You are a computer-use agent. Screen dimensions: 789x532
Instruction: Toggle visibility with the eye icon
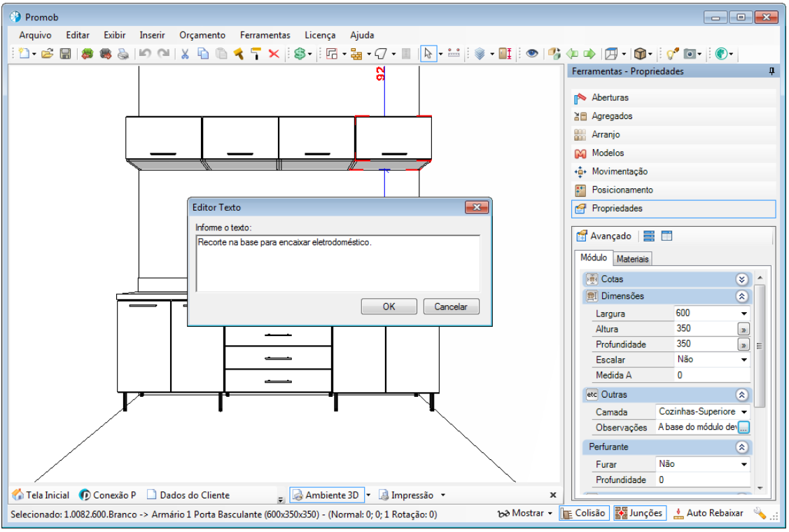coord(532,53)
